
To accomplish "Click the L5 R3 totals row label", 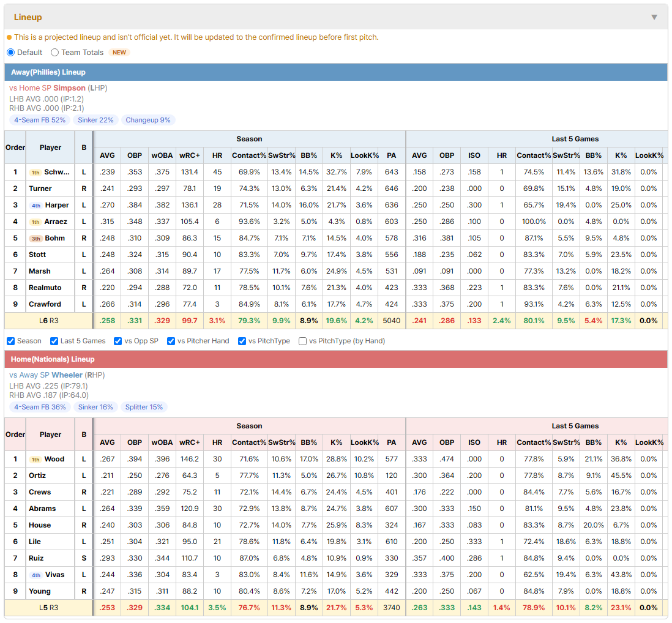I will point(49,608).
